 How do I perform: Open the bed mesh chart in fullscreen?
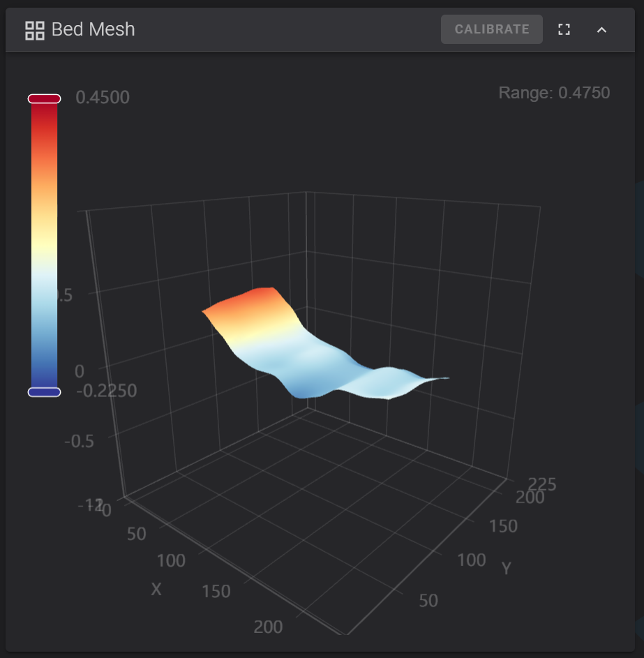tap(564, 29)
